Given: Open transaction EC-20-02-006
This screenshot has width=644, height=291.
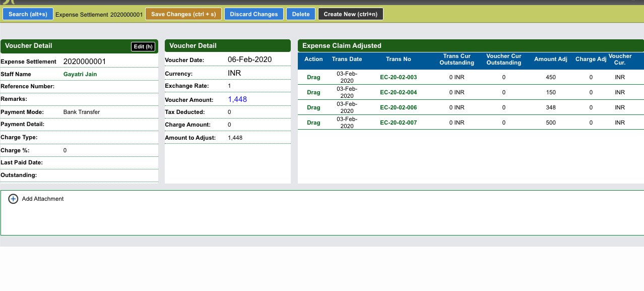Looking at the screenshot, I should [398, 108].
